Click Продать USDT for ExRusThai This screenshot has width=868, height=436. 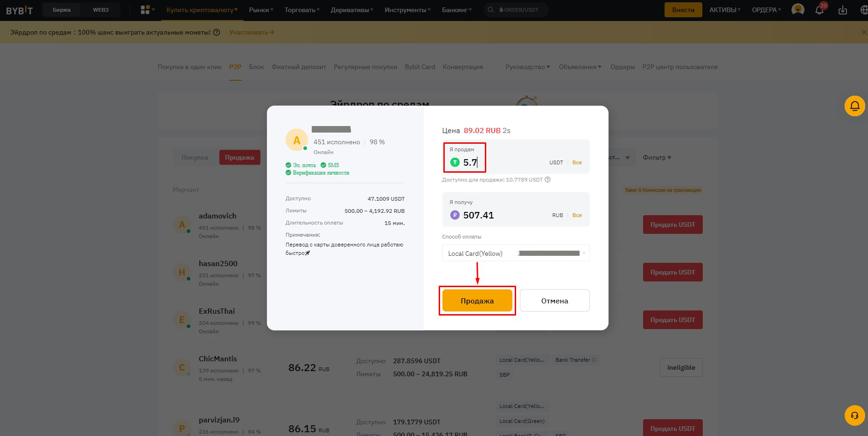672,320
